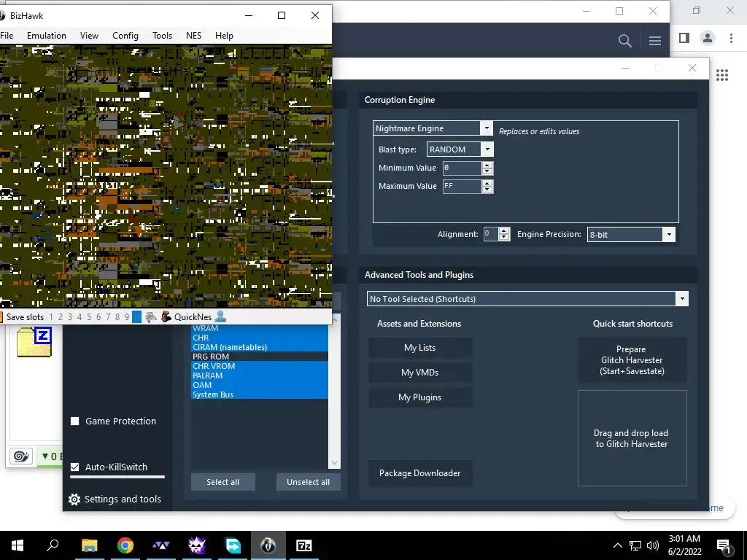
Task: Click the My Lists button
Action: point(419,348)
